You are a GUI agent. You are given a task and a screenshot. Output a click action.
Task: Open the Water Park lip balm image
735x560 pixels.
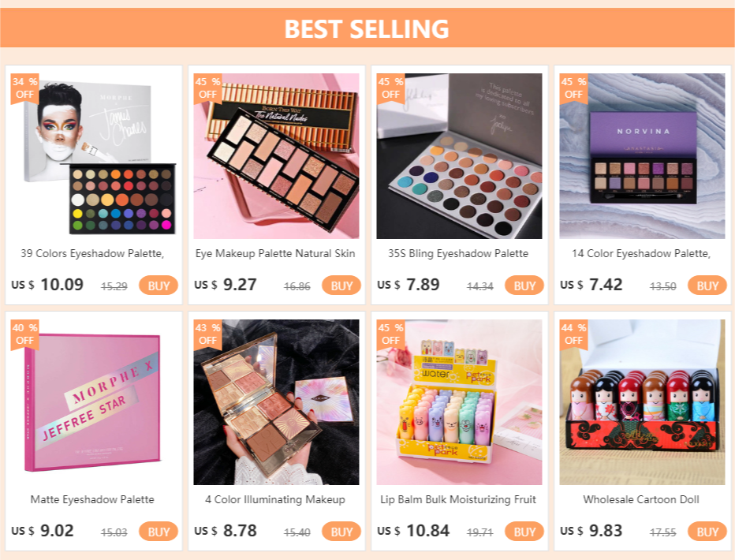pyautogui.click(x=459, y=402)
